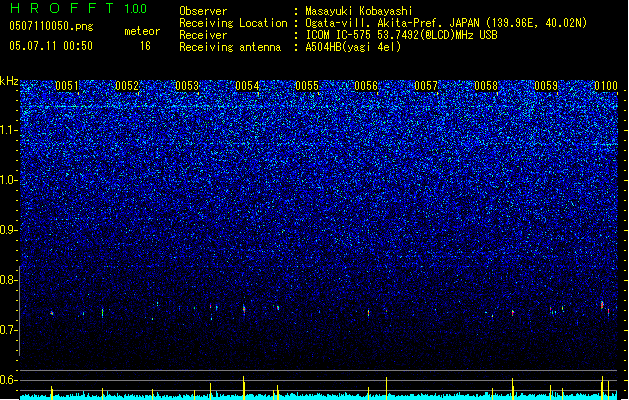Click the time marker 0053
Image resolution: width=629 pixels, height=400 pixels.
pos(187,86)
